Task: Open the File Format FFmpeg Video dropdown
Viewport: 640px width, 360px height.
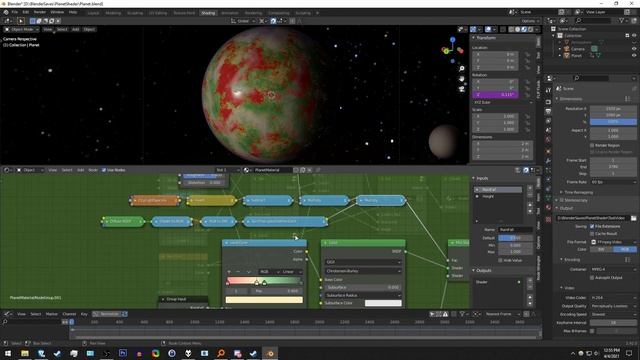Action: click(613, 242)
